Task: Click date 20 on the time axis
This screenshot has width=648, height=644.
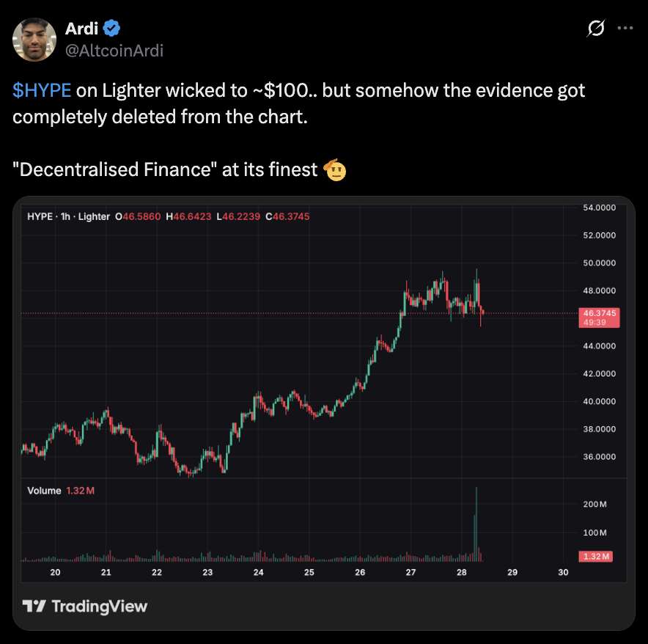Action: (x=55, y=572)
